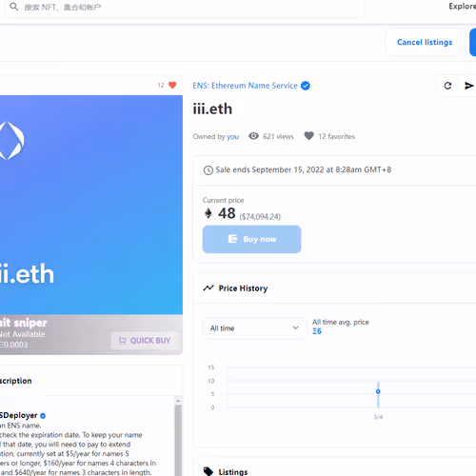Screen dimensions: 476x476
Task: Click the ENS logo on the NFT image
Action: coord(11,140)
